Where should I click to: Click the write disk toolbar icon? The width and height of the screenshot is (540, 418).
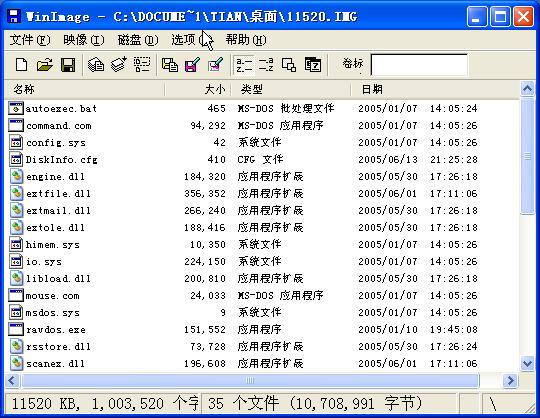[119, 64]
